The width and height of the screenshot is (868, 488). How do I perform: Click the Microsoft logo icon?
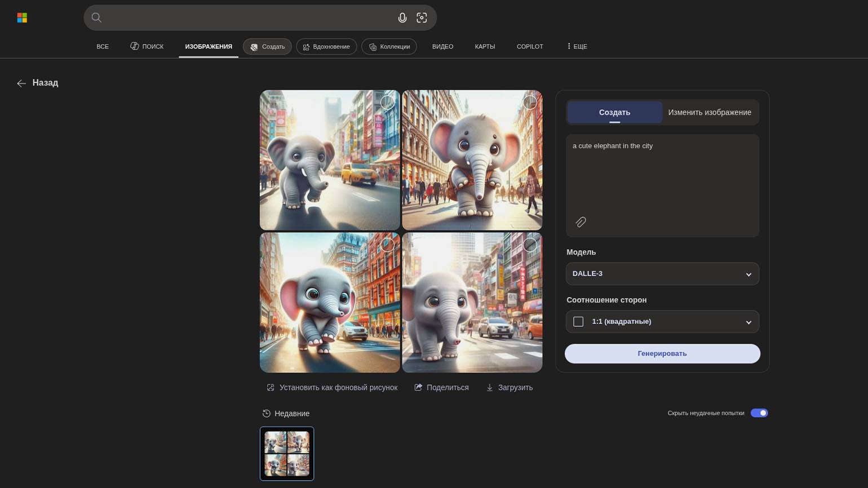tap(22, 18)
